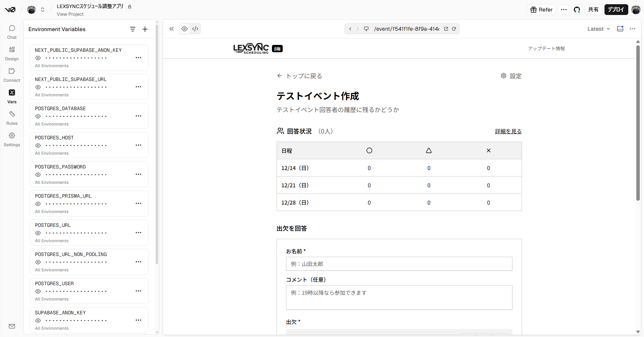Open the mail icon in sidebar
This screenshot has height=337, width=644.
[x=12, y=326]
